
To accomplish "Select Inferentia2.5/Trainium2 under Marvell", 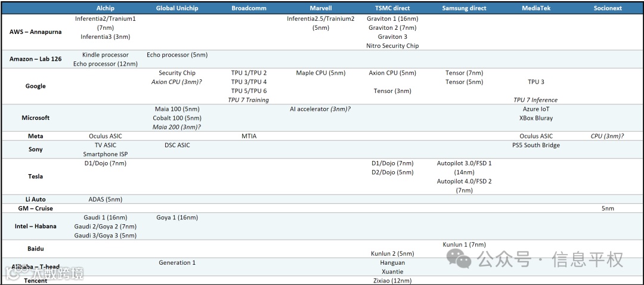I will tap(320, 18).
